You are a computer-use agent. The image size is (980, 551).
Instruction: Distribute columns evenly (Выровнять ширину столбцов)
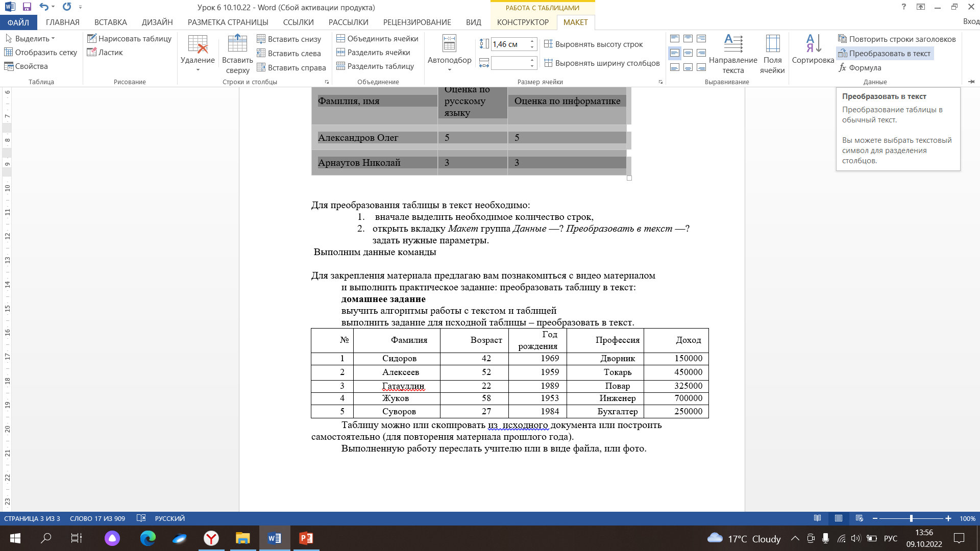point(602,63)
